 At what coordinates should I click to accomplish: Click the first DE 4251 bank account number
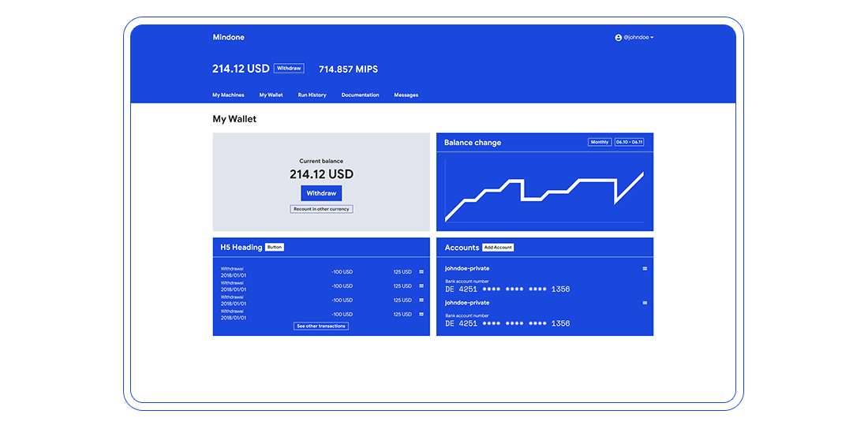tap(507, 289)
